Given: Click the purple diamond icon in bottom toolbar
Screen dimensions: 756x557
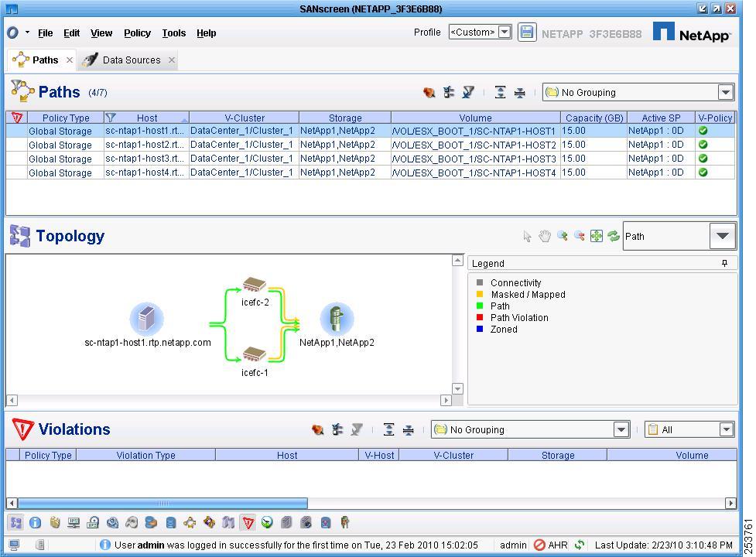Looking at the screenshot, I should 209,522.
